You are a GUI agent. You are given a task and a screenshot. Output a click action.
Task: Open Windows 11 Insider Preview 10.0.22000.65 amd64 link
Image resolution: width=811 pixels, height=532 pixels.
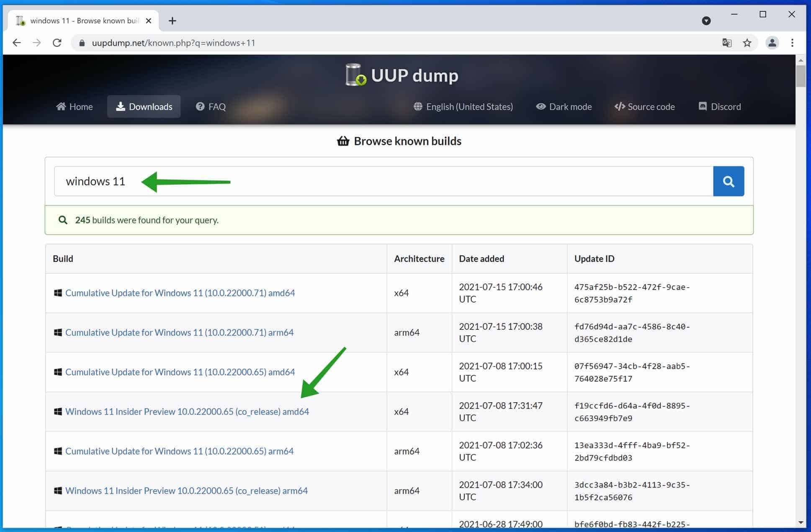pos(187,411)
